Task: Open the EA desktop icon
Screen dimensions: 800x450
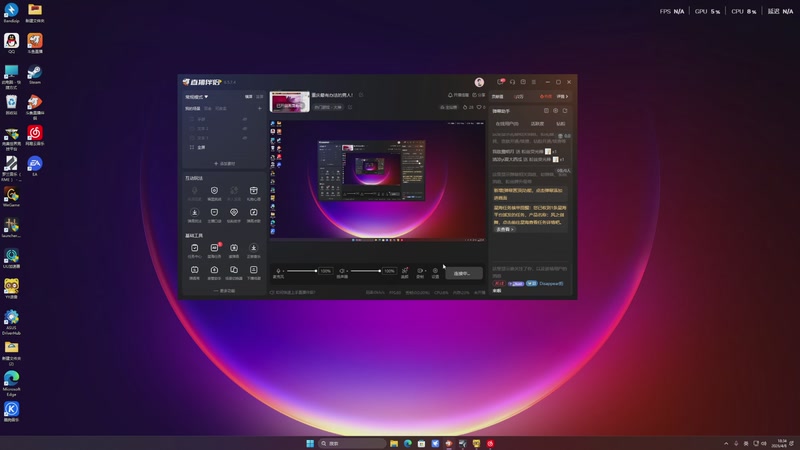Action: click(x=35, y=166)
